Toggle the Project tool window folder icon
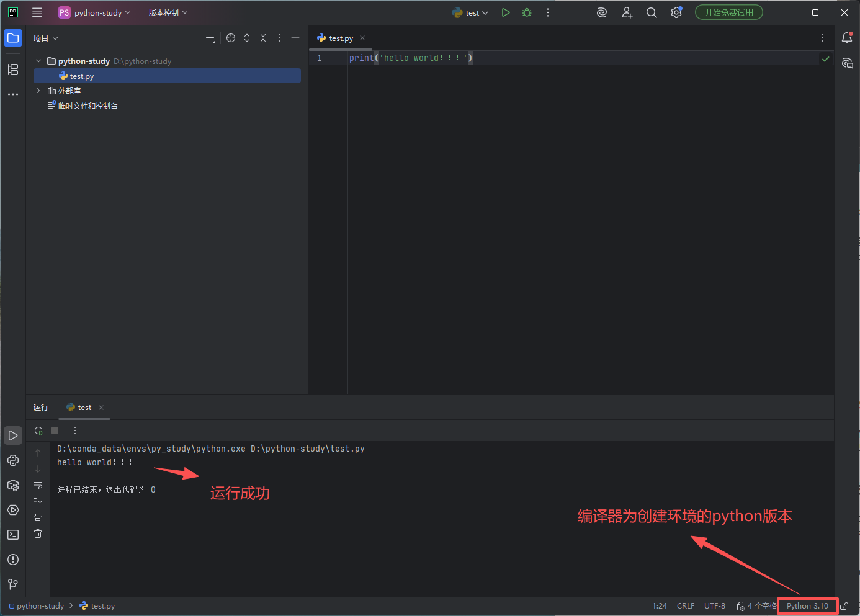 pos(13,38)
